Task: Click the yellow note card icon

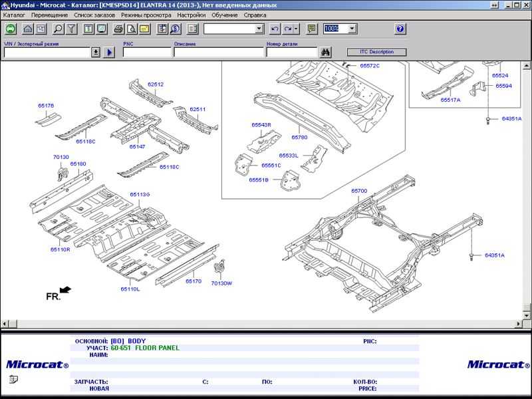Action: tap(145, 29)
